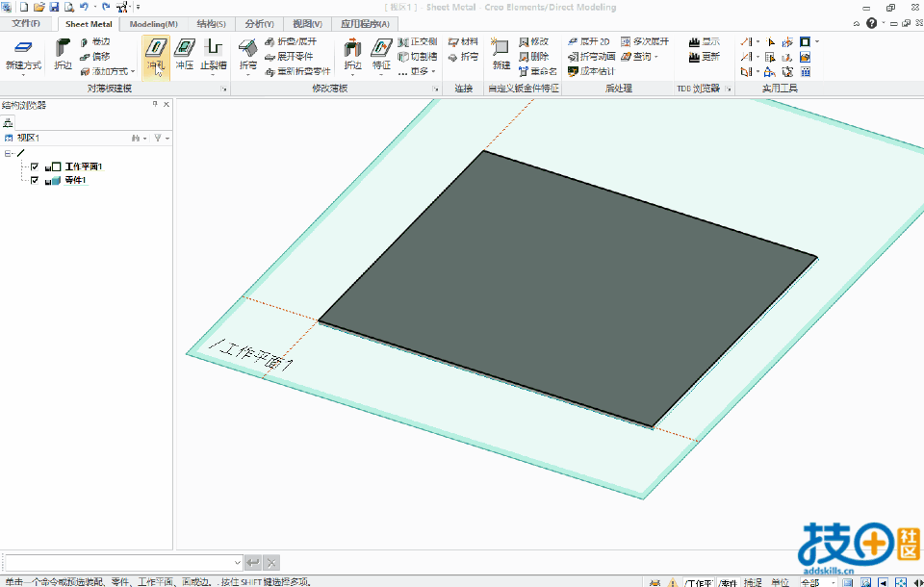Click the 材料 material tool
Screen dimensions: 924x587
pyautogui.click(x=463, y=41)
